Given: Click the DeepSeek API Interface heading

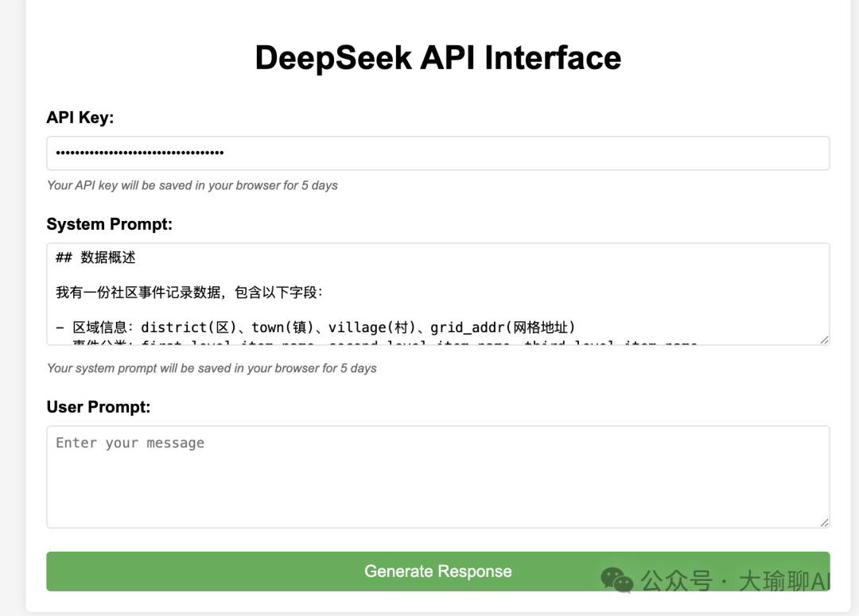Looking at the screenshot, I should coord(437,58).
